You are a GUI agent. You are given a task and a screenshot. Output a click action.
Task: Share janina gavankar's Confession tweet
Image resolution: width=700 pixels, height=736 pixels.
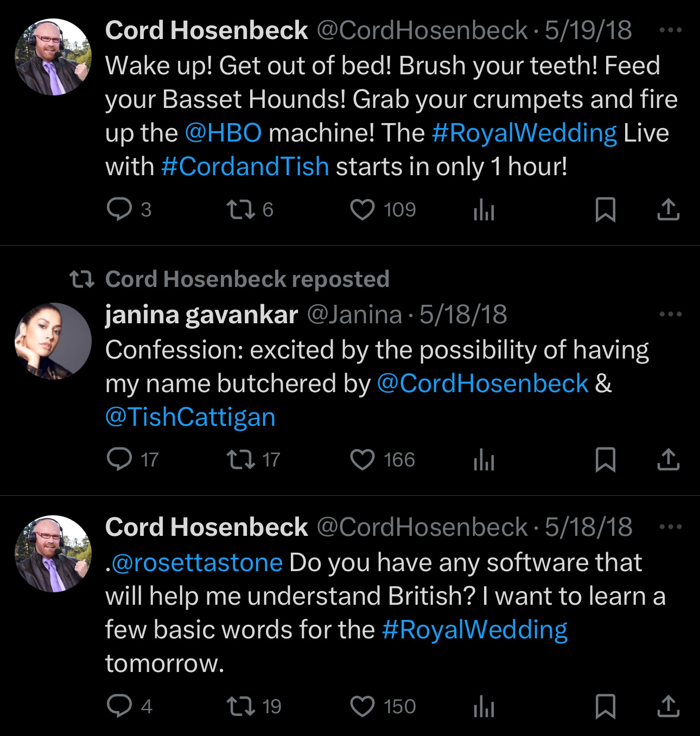(668, 459)
